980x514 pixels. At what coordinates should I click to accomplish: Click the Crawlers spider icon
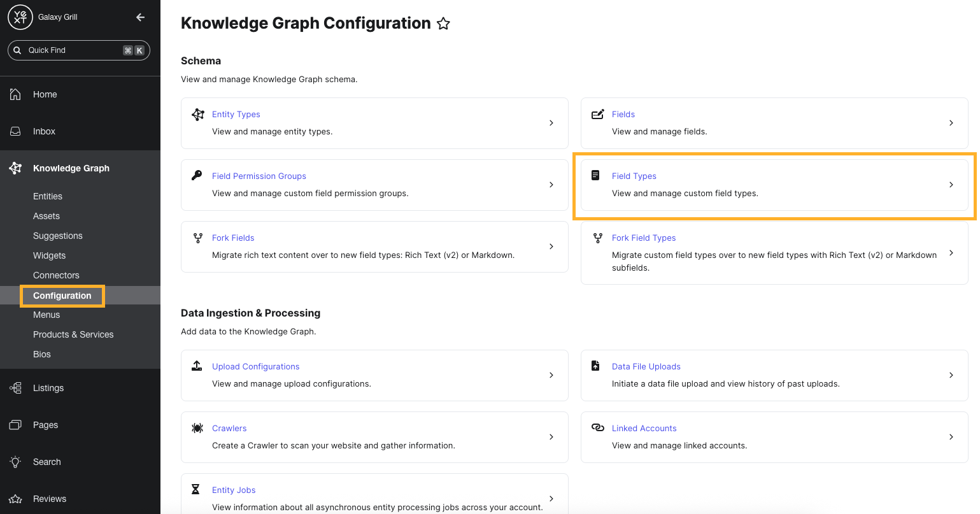(197, 428)
